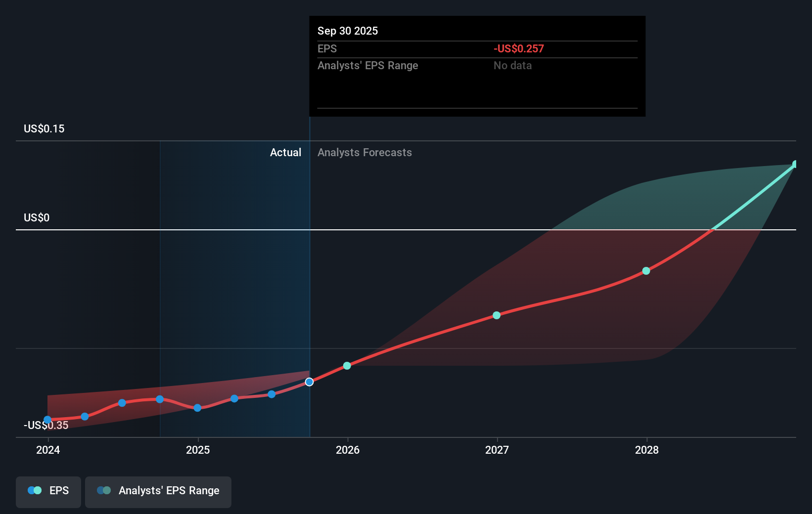Click the 'Actual' section label
Viewport: 812px width, 514px height.
285,152
